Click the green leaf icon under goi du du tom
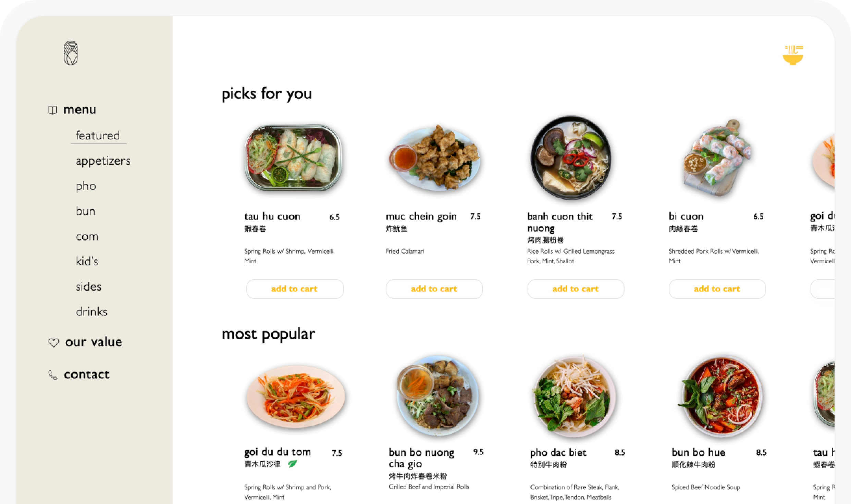Screen dimensions: 851x504 click(x=292, y=464)
